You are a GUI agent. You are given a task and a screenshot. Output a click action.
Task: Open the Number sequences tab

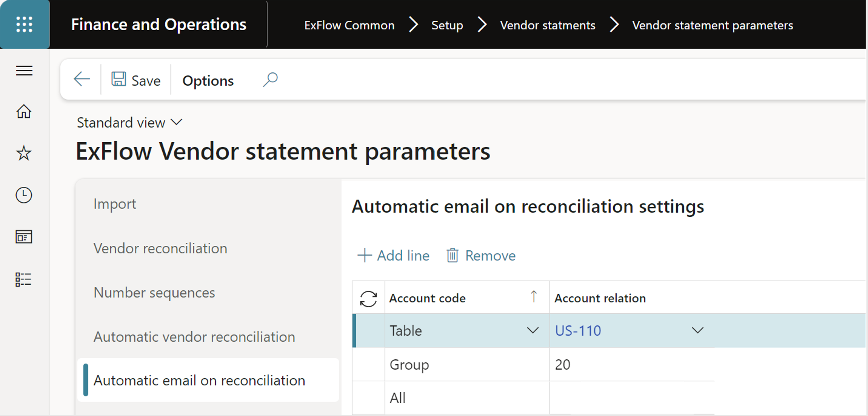tap(154, 293)
